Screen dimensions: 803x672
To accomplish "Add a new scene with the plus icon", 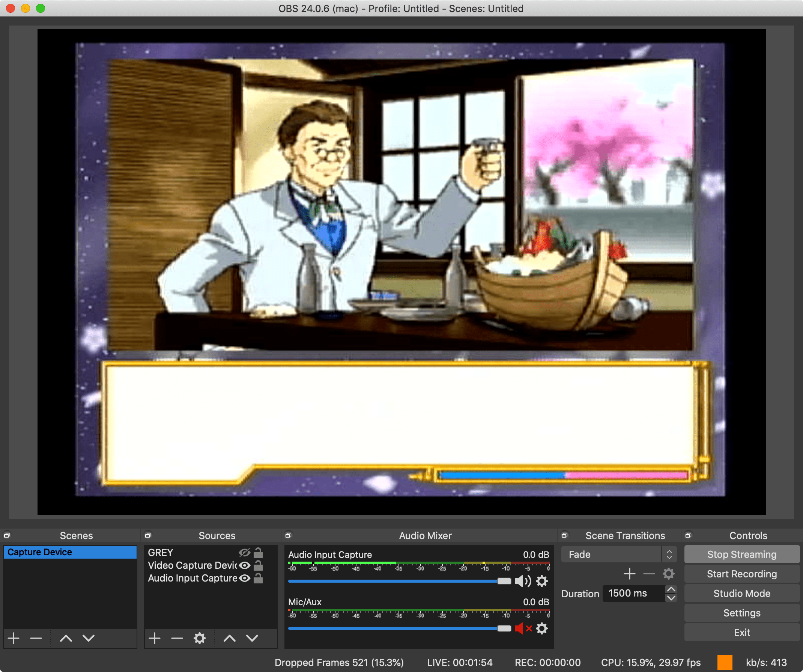I will pos(14,638).
